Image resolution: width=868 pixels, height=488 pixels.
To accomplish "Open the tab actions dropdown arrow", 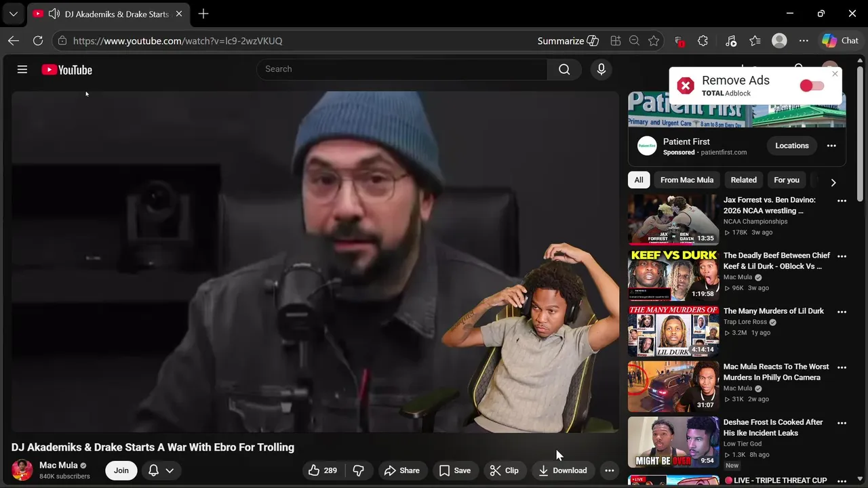I will [x=13, y=14].
